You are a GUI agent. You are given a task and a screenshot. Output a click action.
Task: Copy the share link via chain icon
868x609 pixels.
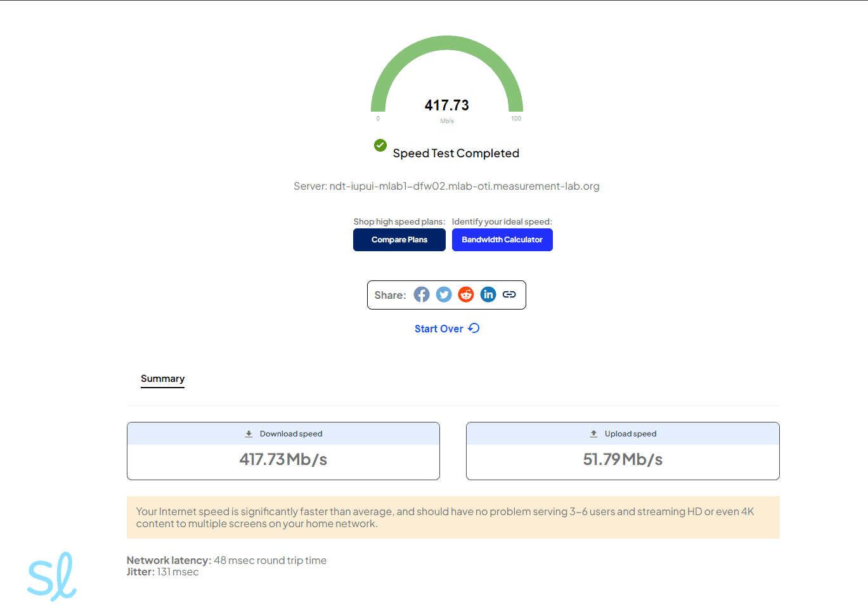point(509,294)
